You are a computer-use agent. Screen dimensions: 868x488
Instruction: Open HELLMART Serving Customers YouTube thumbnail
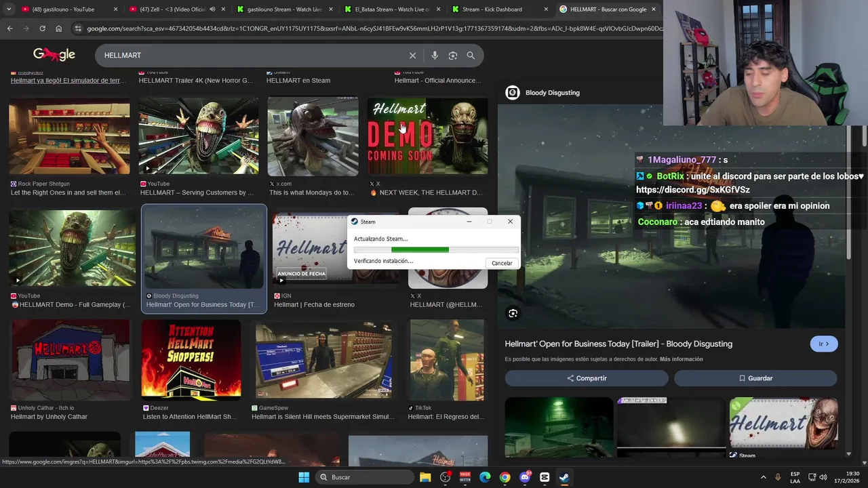(199, 136)
